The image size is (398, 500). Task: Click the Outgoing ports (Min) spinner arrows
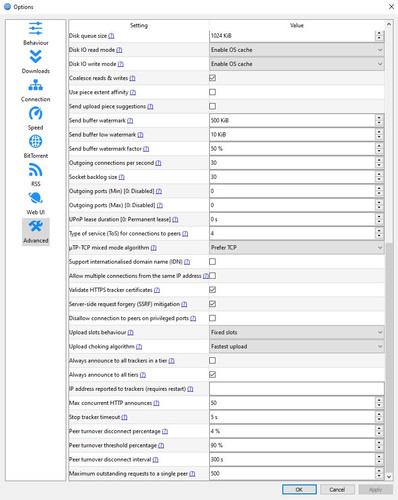click(379, 191)
